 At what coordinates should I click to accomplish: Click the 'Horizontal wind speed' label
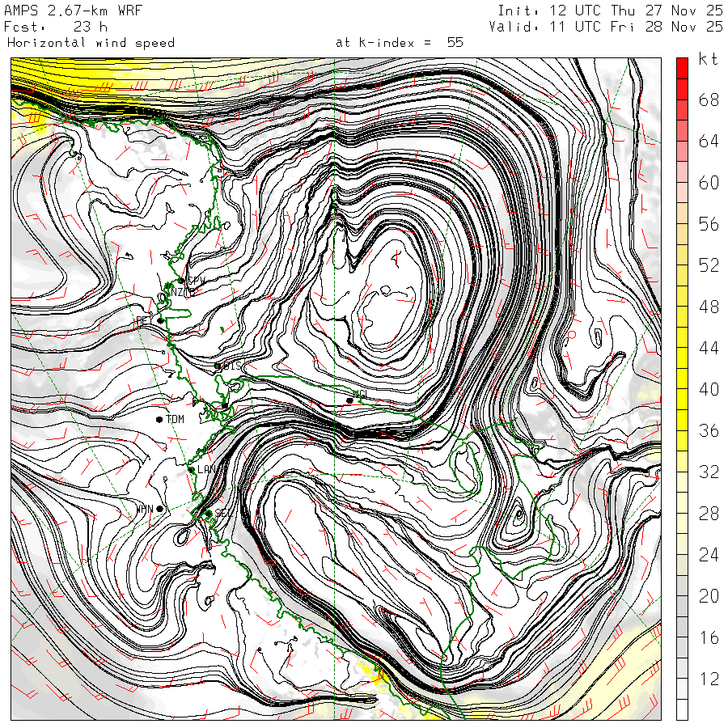91,43
